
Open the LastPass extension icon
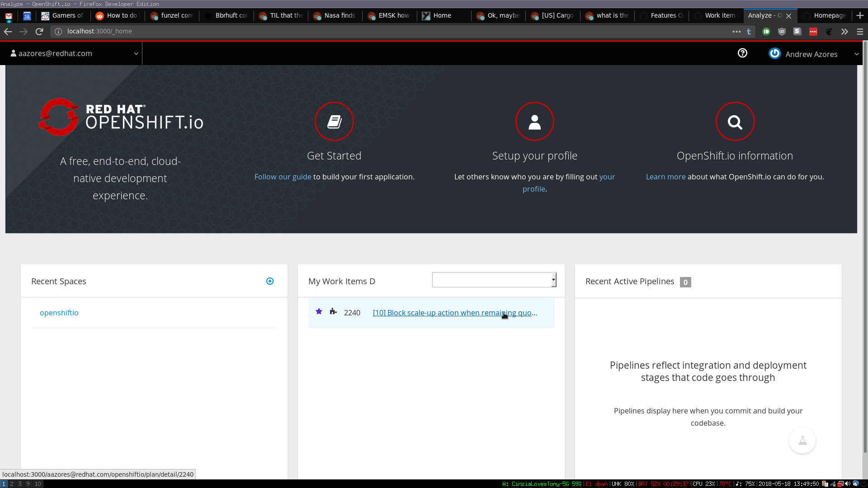coord(813,32)
